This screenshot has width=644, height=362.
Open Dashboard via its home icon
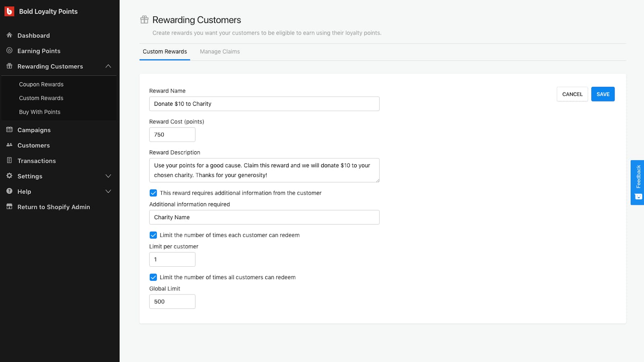click(x=9, y=35)
